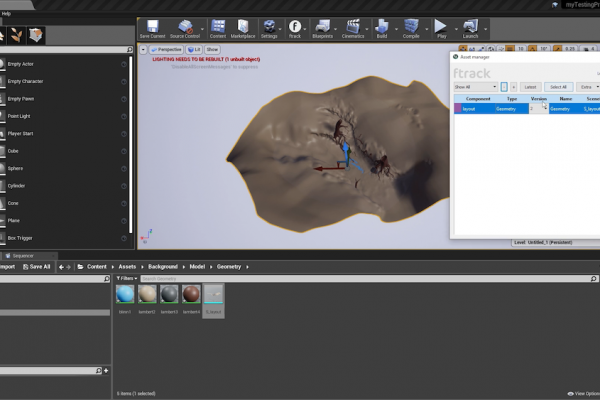Click the minus button in Asset manager
The width and height of the screenshot is (600, 400).
click(x=504, y=87)
